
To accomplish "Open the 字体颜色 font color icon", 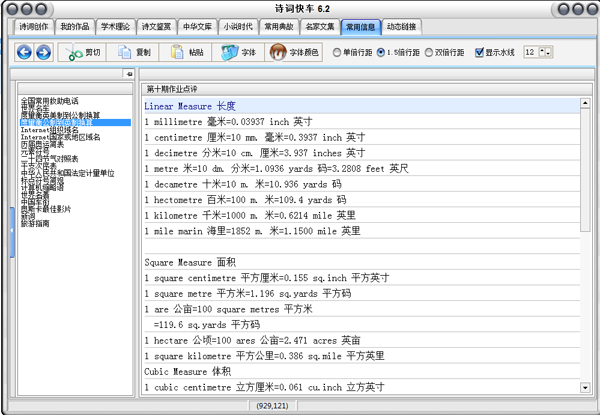I will click(x=278, y=52).
